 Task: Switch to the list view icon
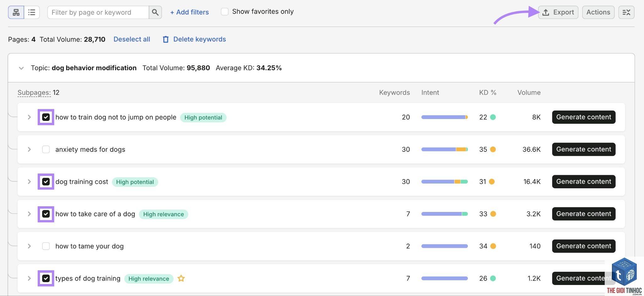pyautogui.click(x=31, y=12)
